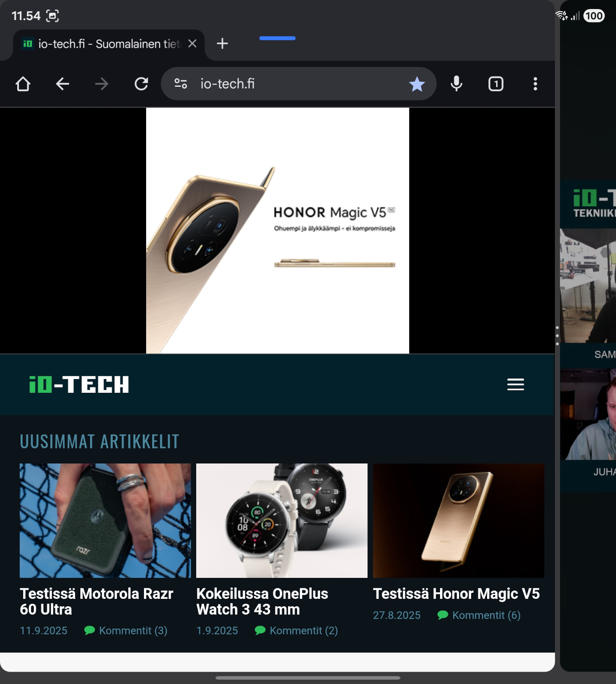Tap the Wi-Fi status icon
The height and width of the screenshot is (684, 616).
(x=561, y=16)
